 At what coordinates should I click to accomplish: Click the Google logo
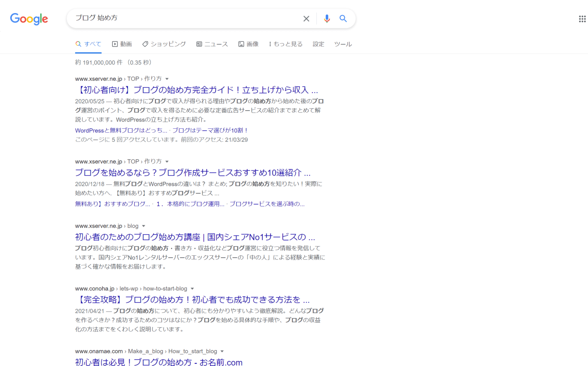pyautogui.click(x=29, y=19)
